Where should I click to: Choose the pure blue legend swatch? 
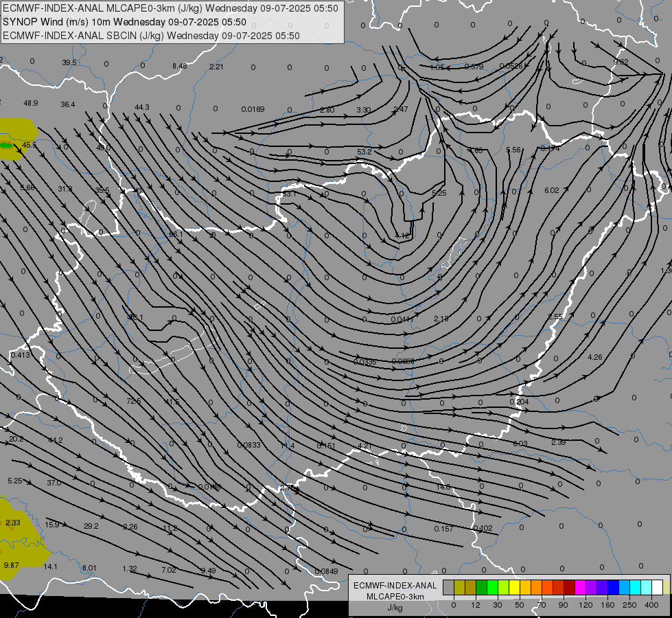tap(613, 588)
